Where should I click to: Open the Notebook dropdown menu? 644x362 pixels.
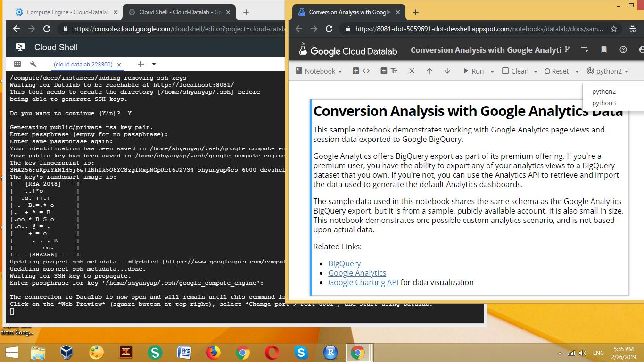coord(319,71)
